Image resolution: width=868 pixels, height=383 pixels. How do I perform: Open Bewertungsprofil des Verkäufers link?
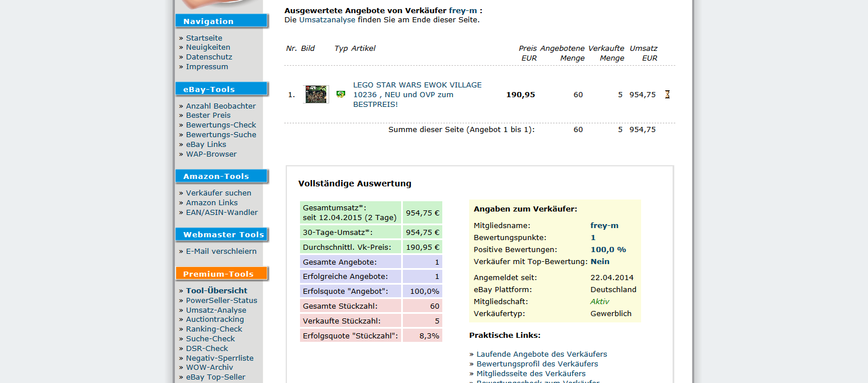537,364
